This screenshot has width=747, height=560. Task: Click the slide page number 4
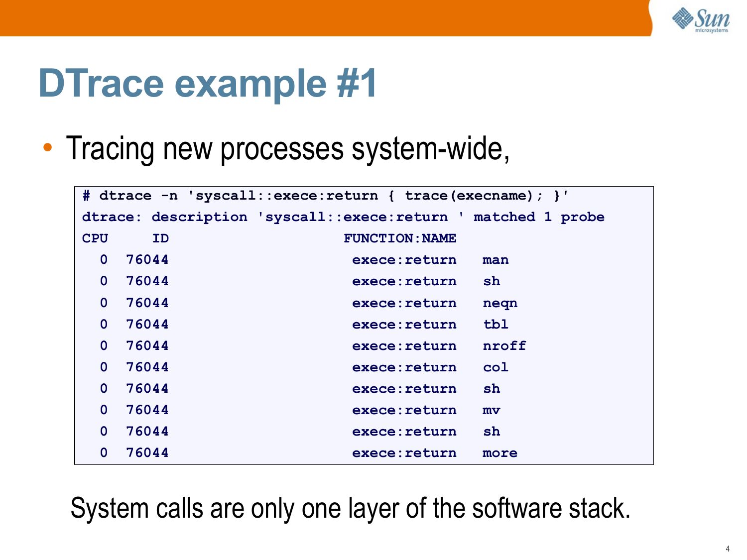pyautogui.click(x=728, y=549)
